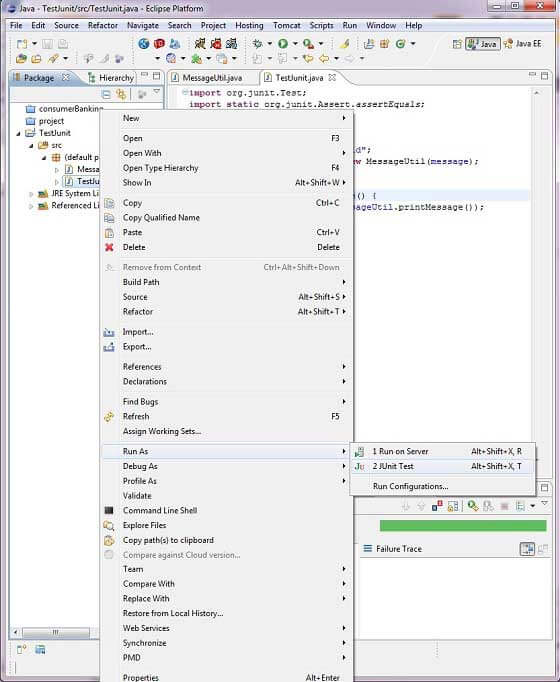Toggle Scroll Lock in JUnit view
The height and width of the screenshot is (682, 560).
(x=453, y=506)
